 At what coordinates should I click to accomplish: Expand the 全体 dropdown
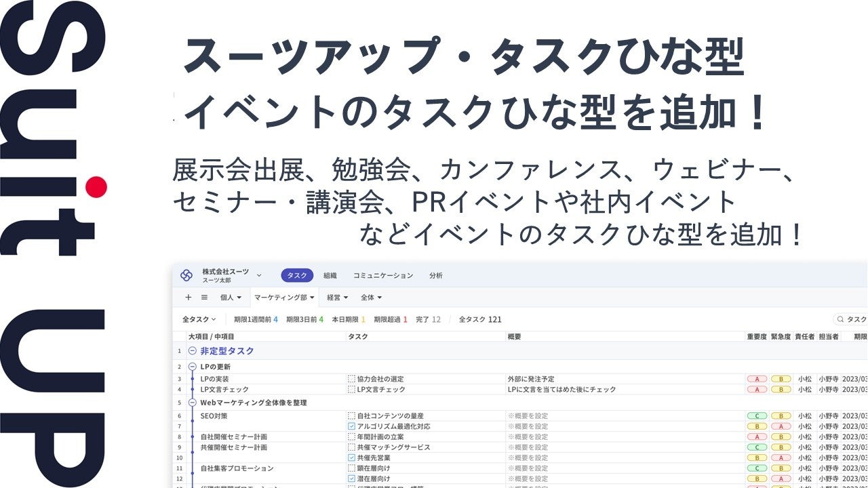tap(372, 297)
